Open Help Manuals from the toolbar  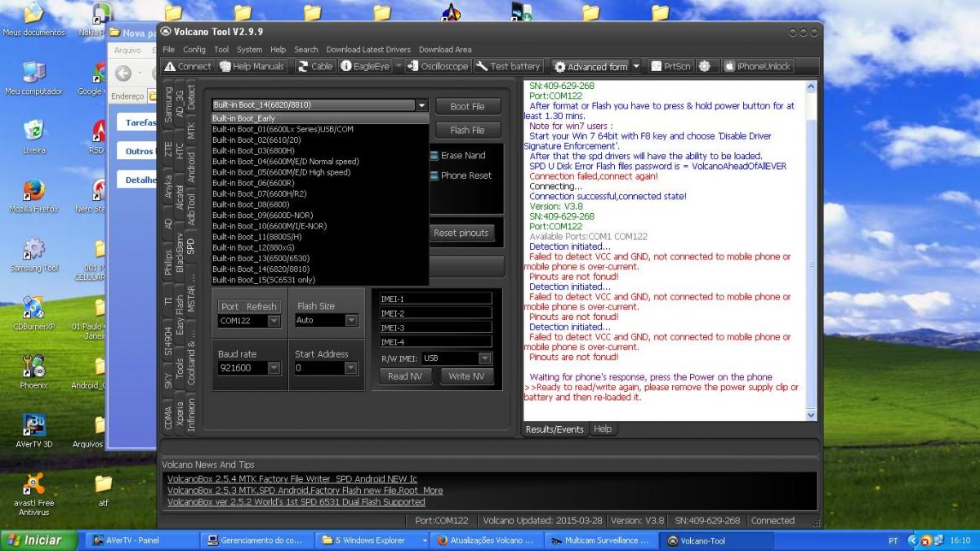tap(252, 66)
